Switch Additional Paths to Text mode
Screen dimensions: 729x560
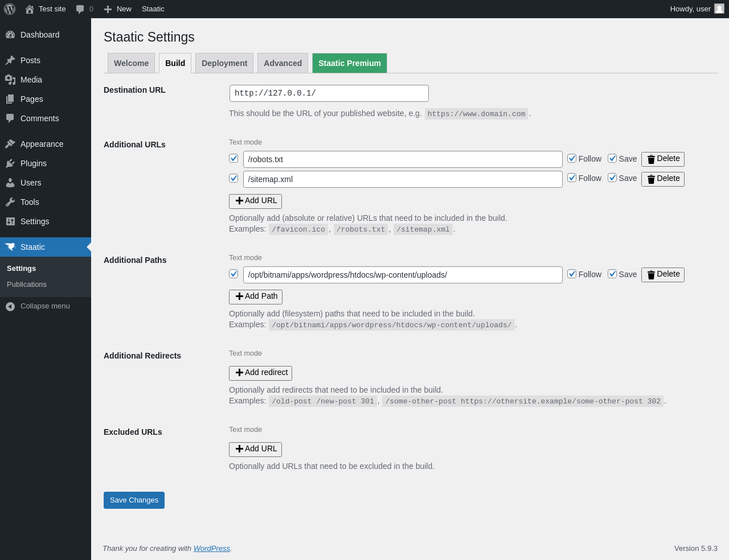click(x=245, y=258)
